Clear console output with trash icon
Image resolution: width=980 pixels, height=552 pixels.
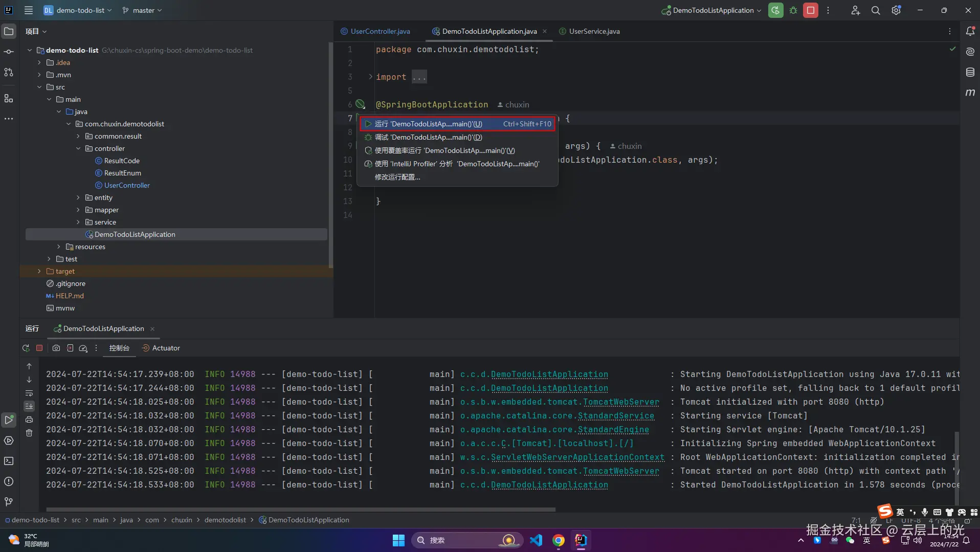tap(29, 433)
